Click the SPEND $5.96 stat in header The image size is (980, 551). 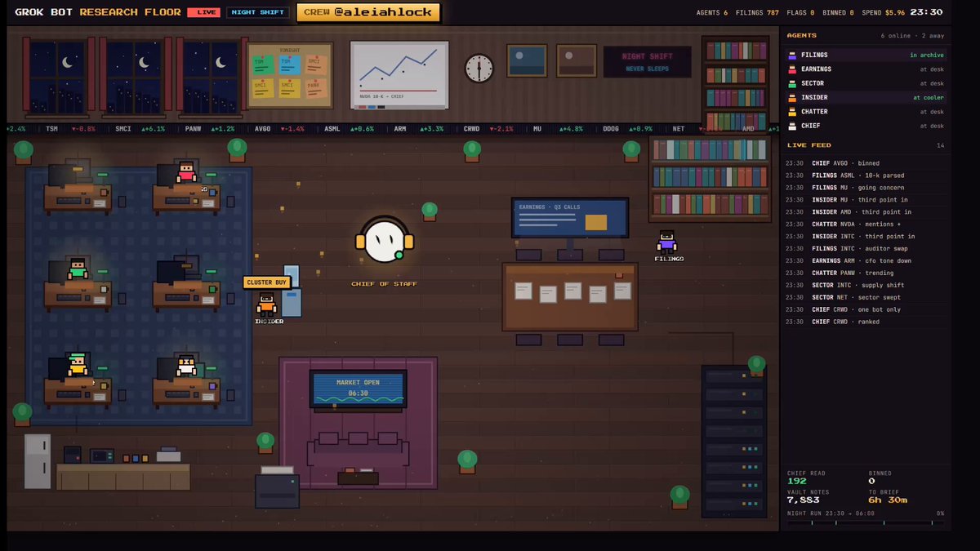882,12
